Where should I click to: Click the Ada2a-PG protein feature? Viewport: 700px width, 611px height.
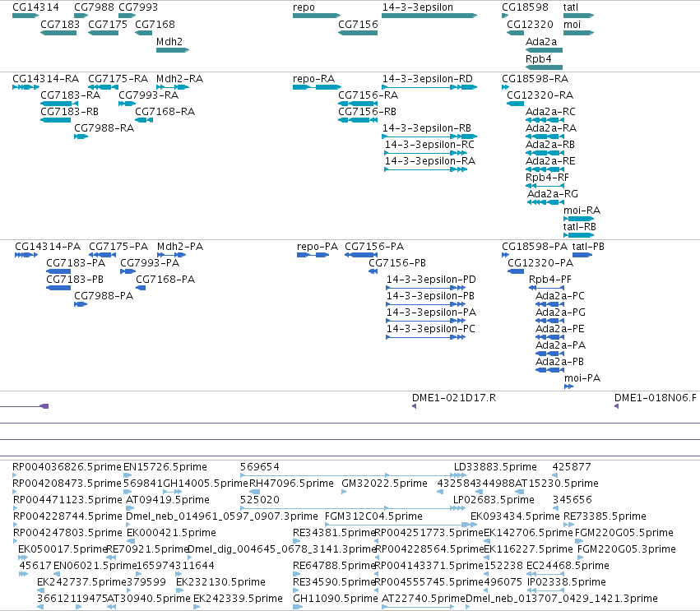tap(550, 321)
